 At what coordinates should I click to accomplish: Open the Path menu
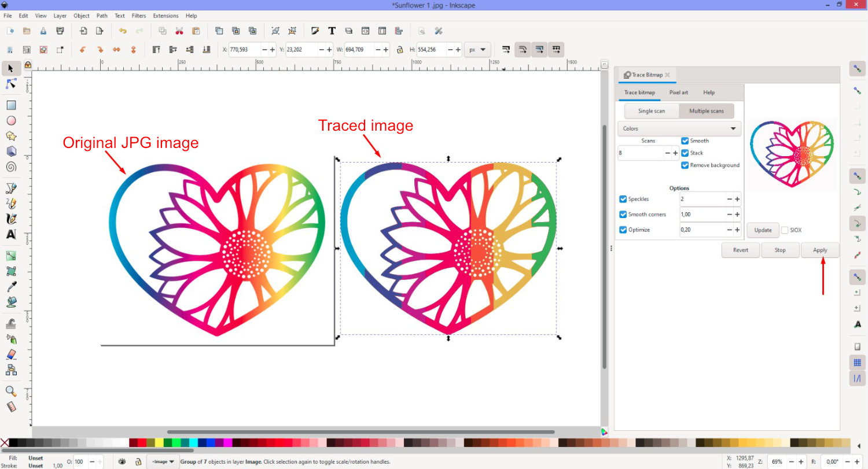click(102, 16)
